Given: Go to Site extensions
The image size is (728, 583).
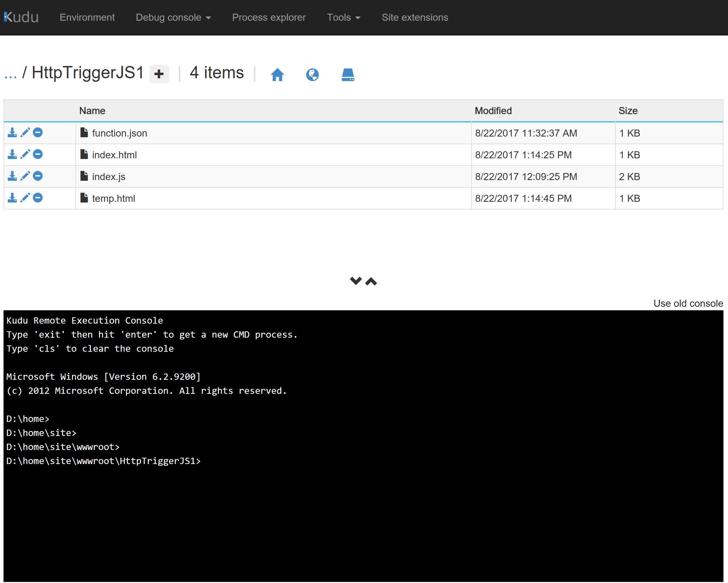Looking at the screenshot, I should [x=415, y=17].
